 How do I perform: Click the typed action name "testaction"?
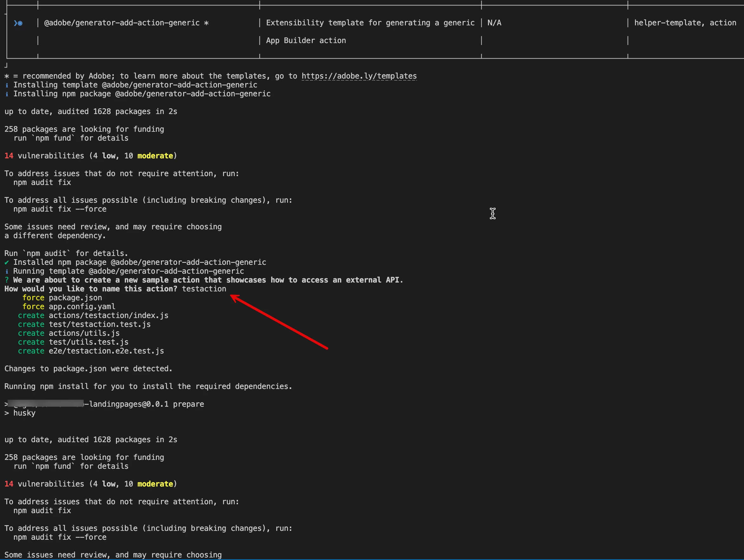[x=204, y=289]
